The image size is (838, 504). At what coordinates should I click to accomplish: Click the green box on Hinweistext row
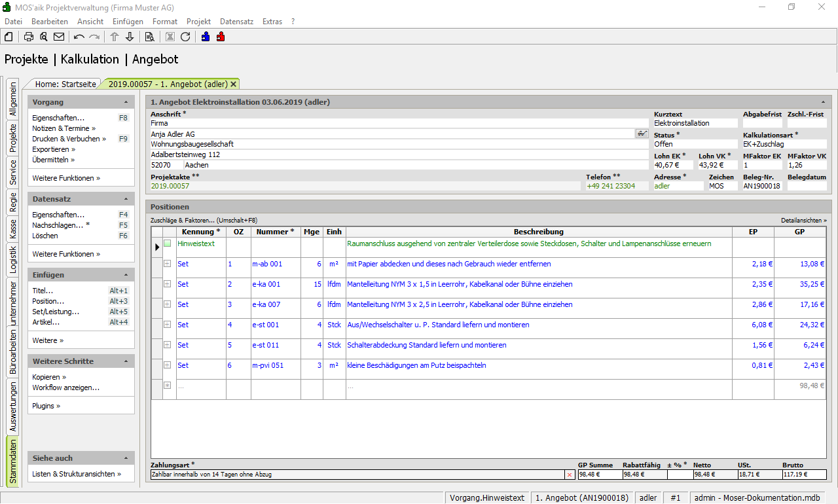168,243
